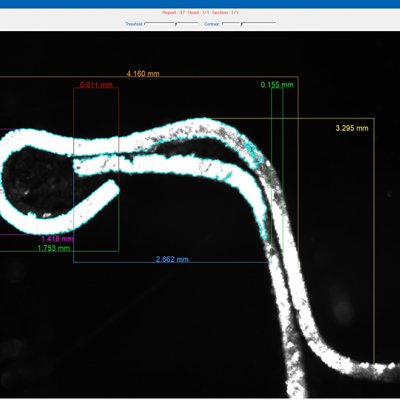This screenshot has height=400, width=400.
Task: Click the red rectangle's top edge near 0.611 mm
Action: [96, 88]
